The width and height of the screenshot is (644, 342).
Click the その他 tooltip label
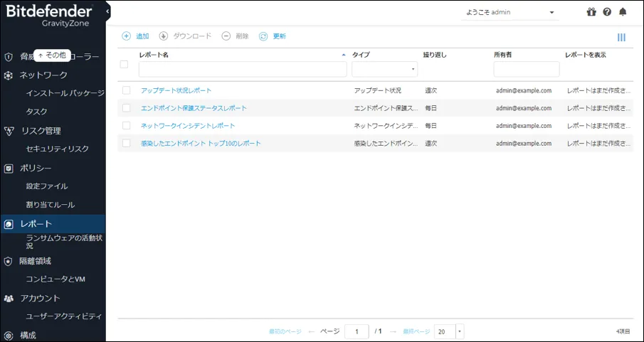click(52, 55)
